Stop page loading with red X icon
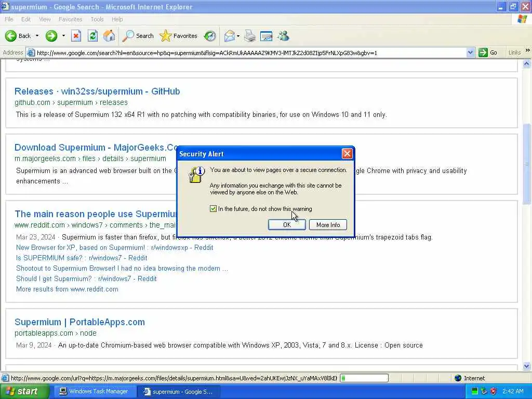 (x=76, y=36)
